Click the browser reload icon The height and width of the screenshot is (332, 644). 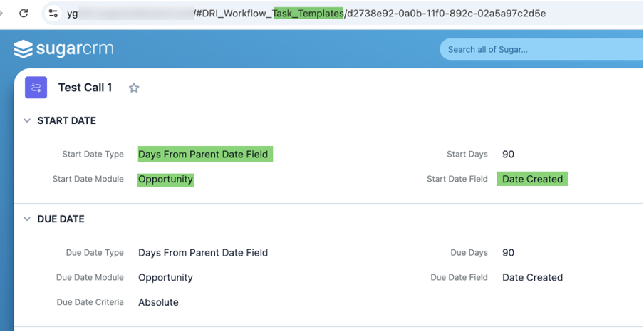point(24,13)
